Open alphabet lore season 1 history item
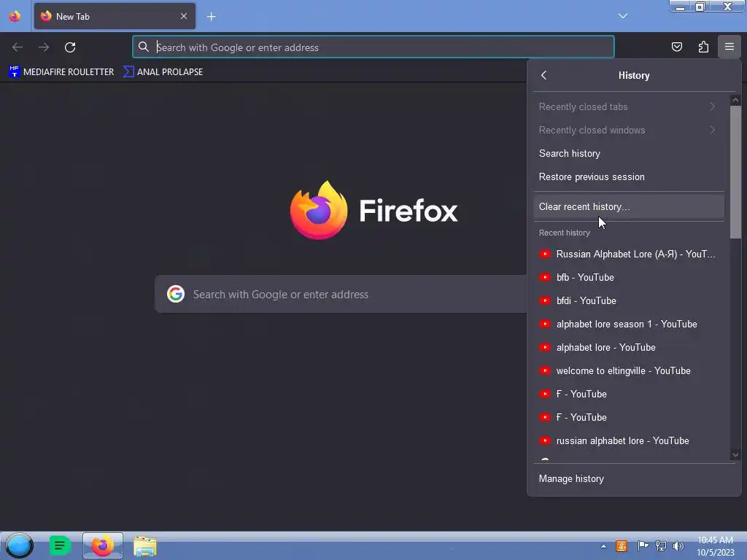Viewport: 747px width, 560px height. (628, 324)
